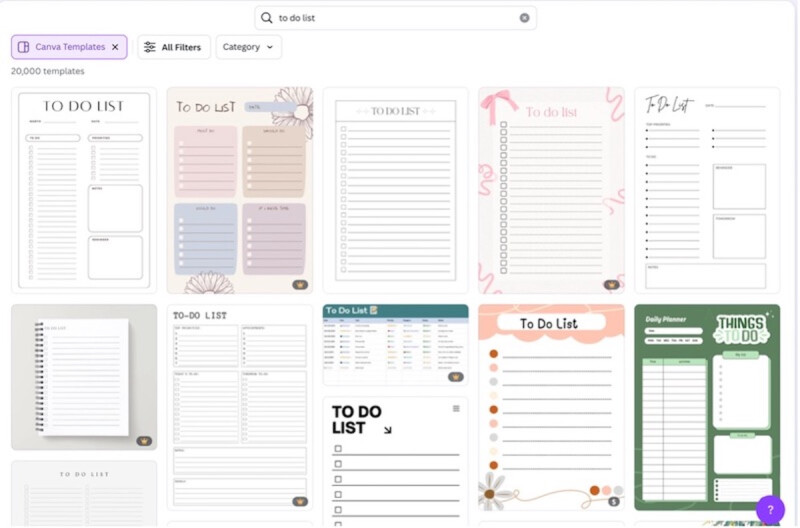Click the filter sliders icon

[x=149, y=47]
